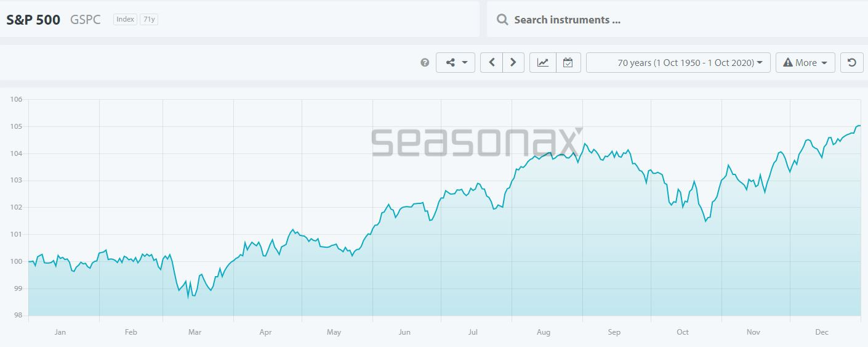Click the 103 y-axis value
868x347 pixels.
pyautogui.click(x=16, y=181)
